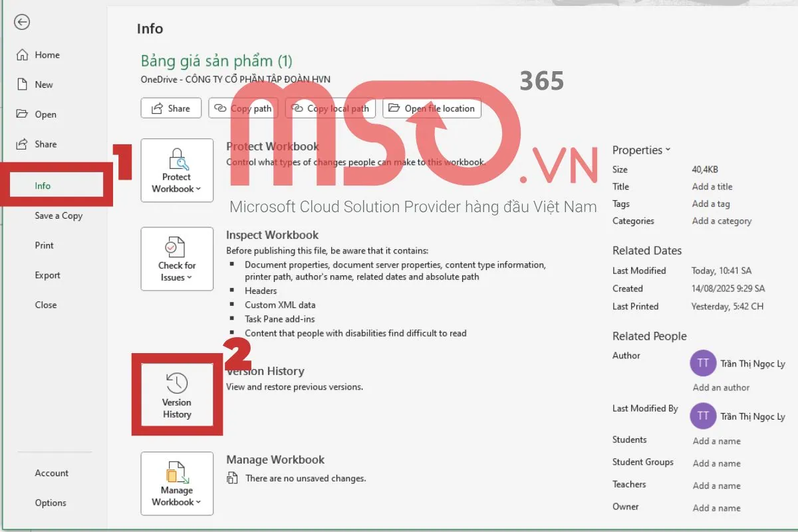Open the Print menu item

[x=45, y=245]
